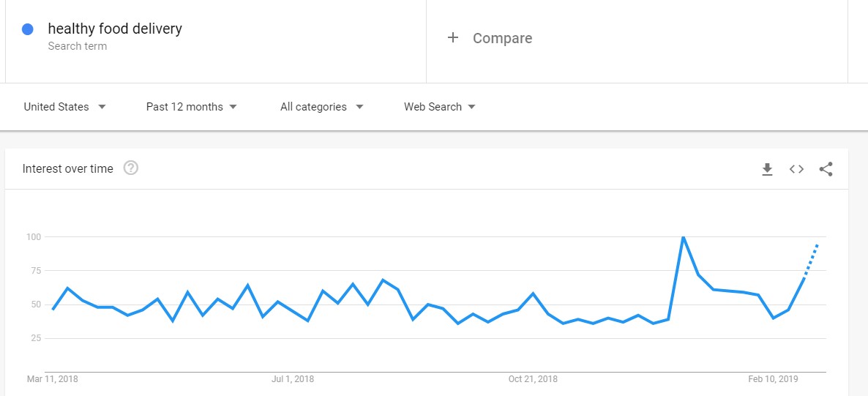This screenshot has height=396, width=868.
Task: Download the Interest over time CSV data
Action: 767,170
